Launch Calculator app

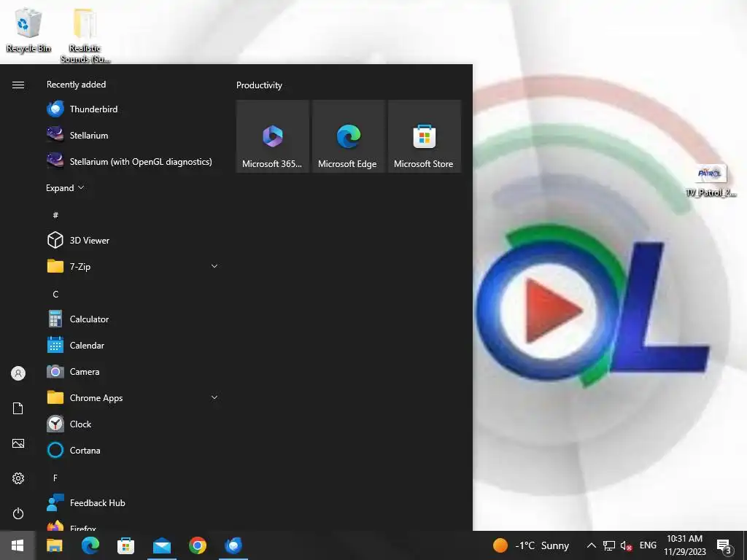click(x=133, y=319)
